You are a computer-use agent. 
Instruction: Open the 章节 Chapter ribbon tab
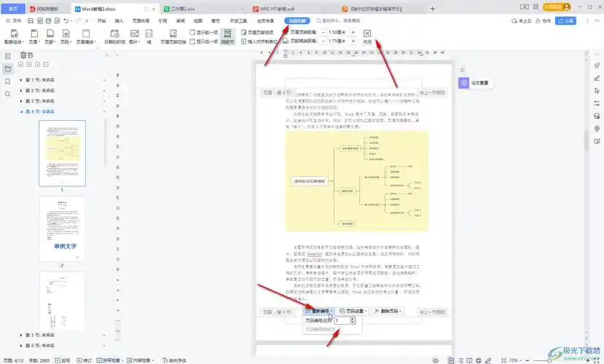point(216,21)
